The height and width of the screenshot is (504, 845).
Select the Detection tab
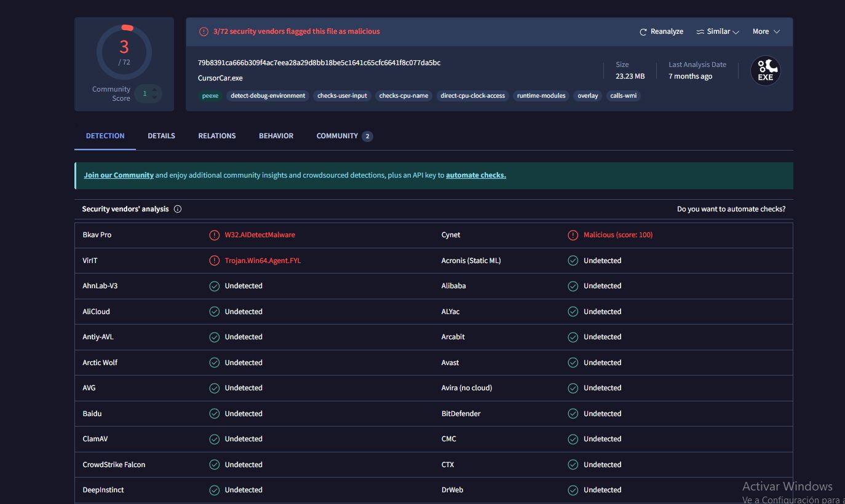click(x=105, y=136)
